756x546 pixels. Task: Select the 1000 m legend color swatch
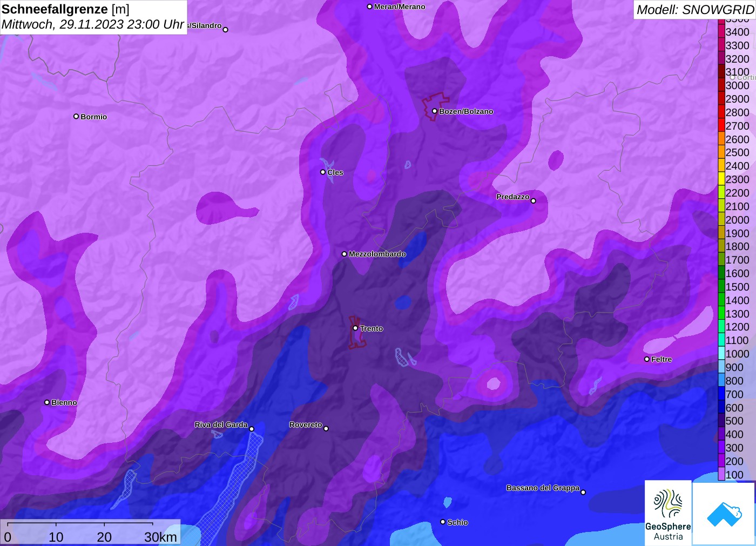[721, 354]
